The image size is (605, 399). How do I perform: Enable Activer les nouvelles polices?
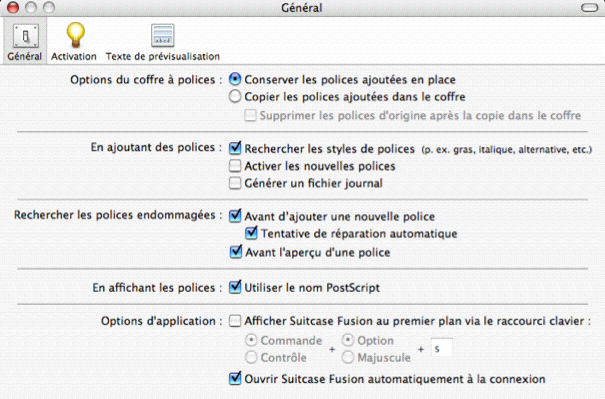235,166
